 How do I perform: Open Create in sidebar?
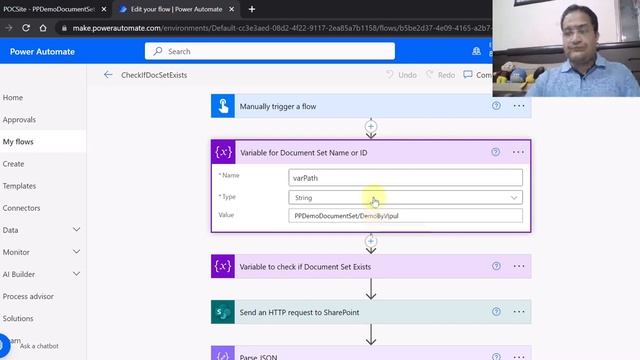13,164
